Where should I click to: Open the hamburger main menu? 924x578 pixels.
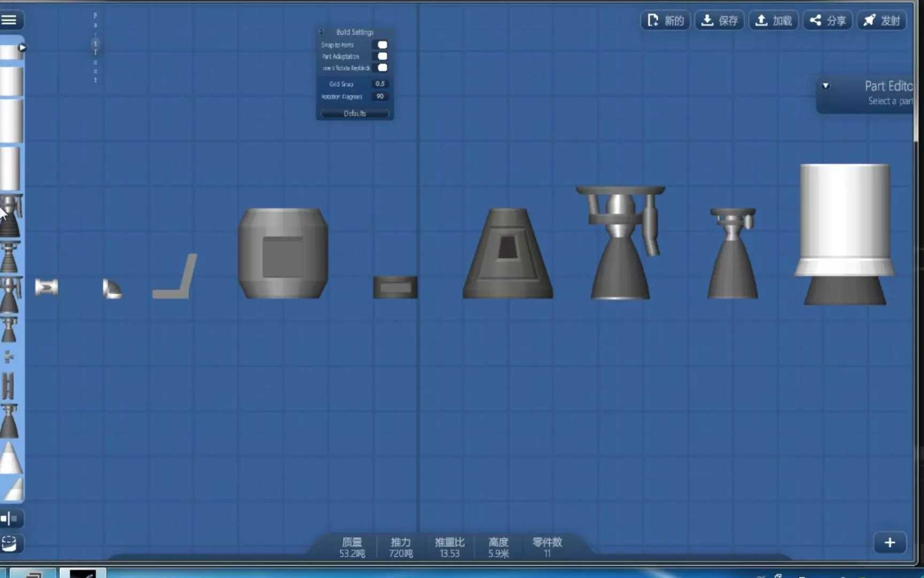point(9,20)
